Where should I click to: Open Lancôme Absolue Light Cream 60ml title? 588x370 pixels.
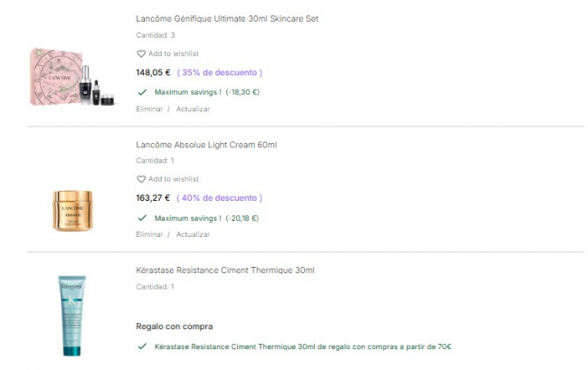pos(206,145)
